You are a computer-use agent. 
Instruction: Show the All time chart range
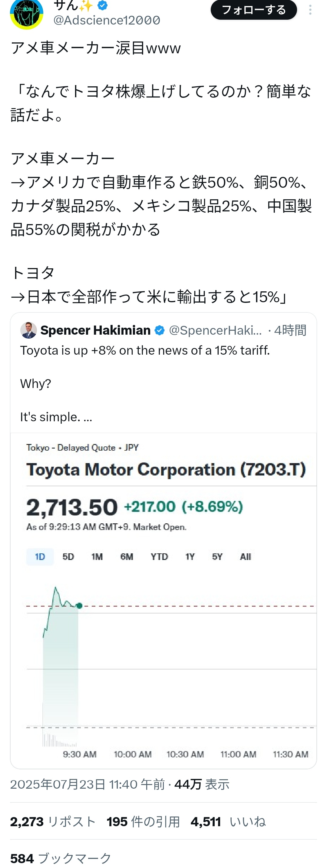[x=246, y=557]
